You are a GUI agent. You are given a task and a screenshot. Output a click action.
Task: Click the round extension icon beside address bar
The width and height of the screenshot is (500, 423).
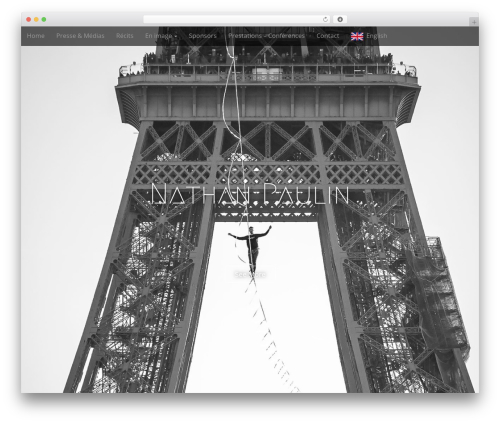tap(340, 19)
